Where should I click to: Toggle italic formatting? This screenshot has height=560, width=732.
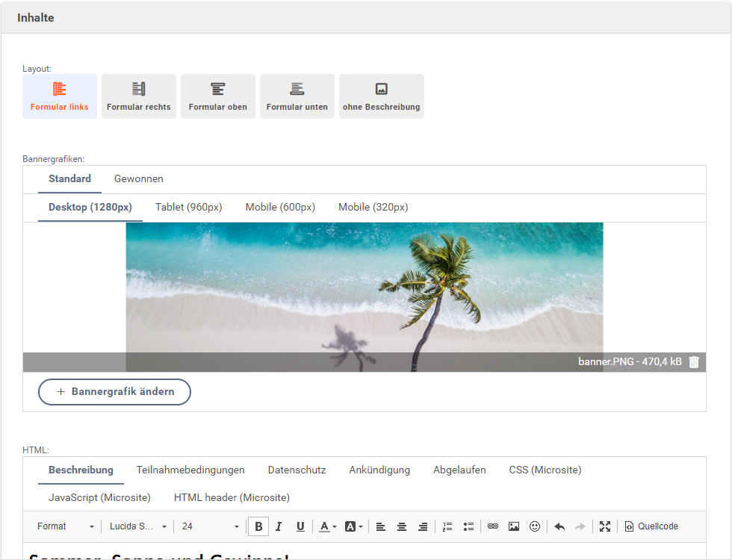(x=279, y=526)
